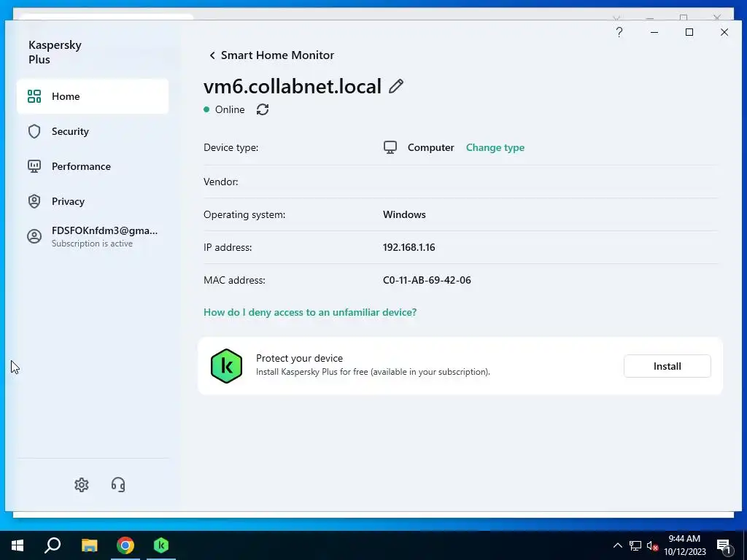Show hidden system tray icons
Screen dimensions: 747x560
[x=617, y=545]
